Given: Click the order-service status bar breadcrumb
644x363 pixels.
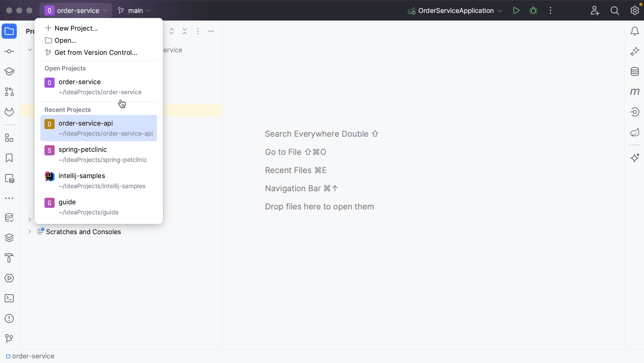Looking at the screenshot, I should (x=33, y=356).
